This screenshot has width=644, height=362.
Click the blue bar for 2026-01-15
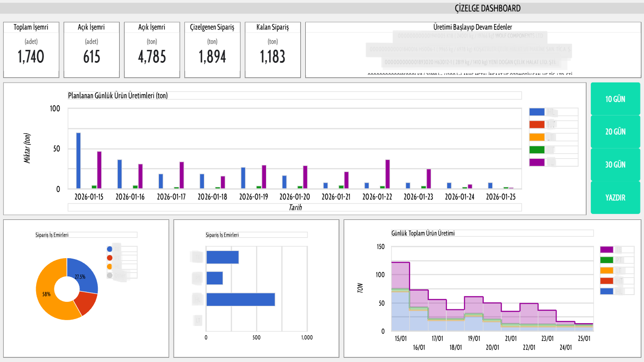[79, 160]
